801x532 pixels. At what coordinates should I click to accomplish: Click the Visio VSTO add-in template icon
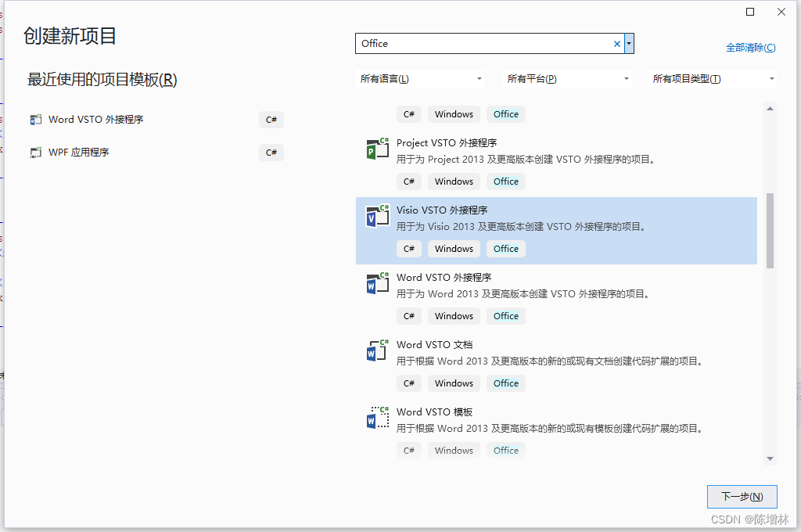pyautogui.click(x=378, y=216)
